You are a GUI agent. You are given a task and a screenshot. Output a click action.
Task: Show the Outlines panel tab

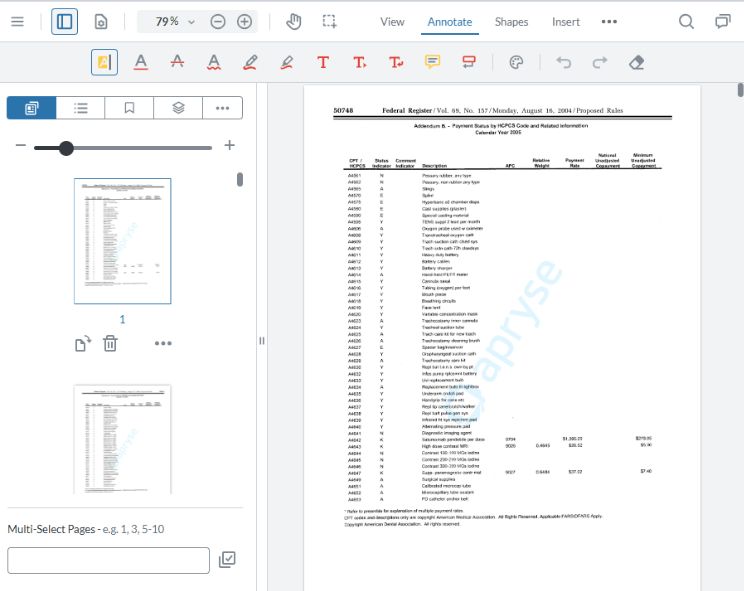tap(81, 108)
